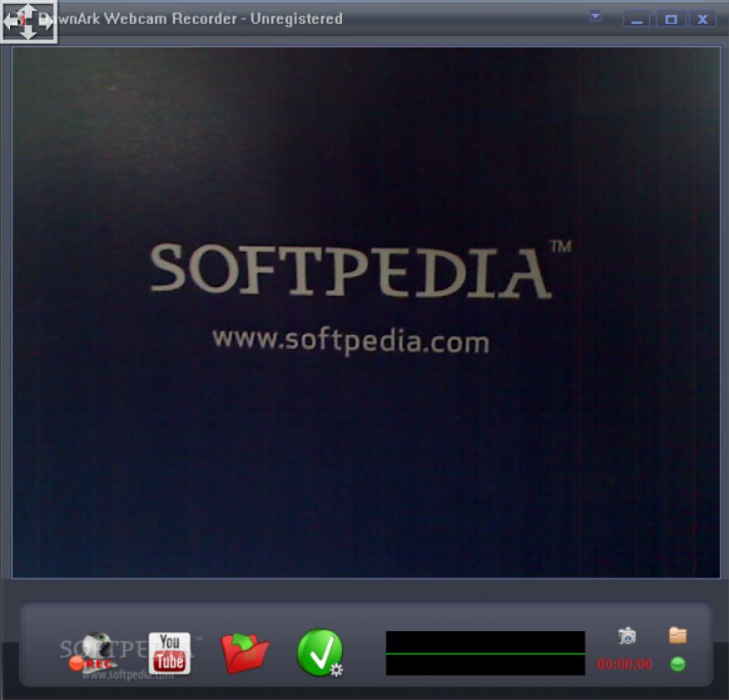Screen dimensions: 729x700
Task: Open the red output folder icon
Action: [244, 653]
